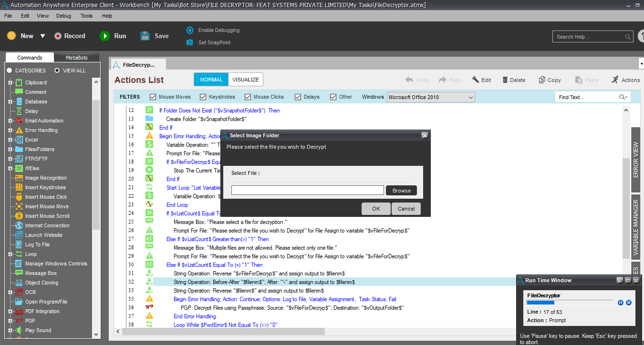Click the Record button icon
This screenshot has width=644, height=345.
coord(58,36)
